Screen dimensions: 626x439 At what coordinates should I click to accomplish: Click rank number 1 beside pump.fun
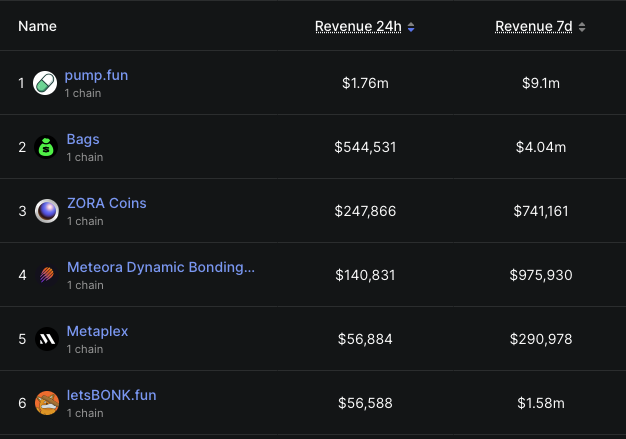pos(21,83)
